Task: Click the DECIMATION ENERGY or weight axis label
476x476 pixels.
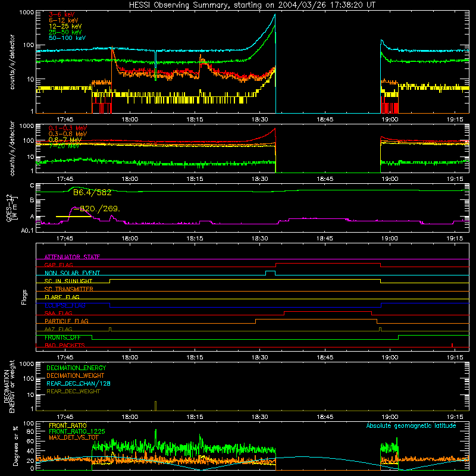Action: point(9,386)
